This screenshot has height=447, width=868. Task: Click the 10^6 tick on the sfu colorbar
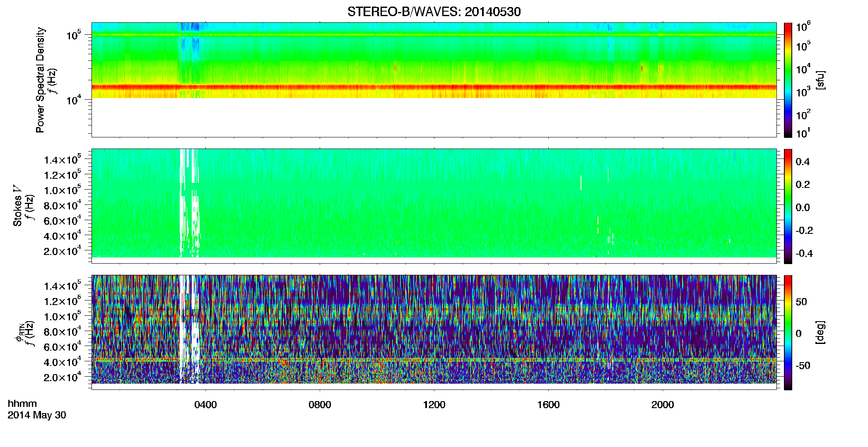pos(803,27)
